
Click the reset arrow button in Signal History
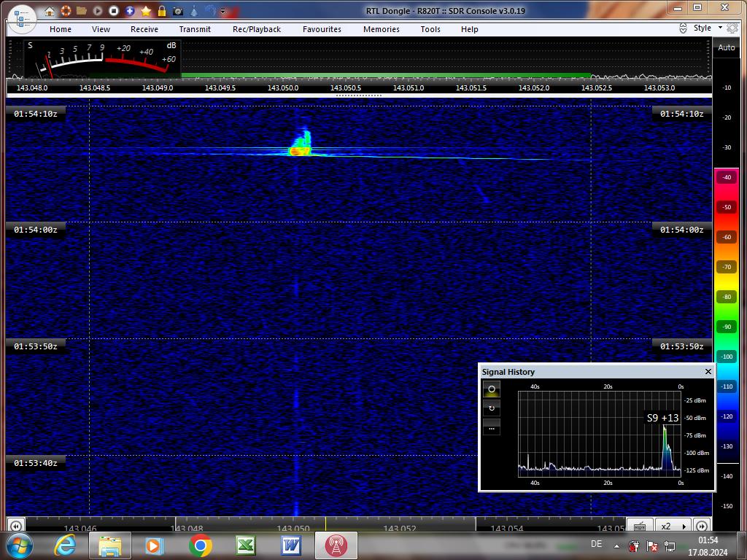click(x=492, y=408)
